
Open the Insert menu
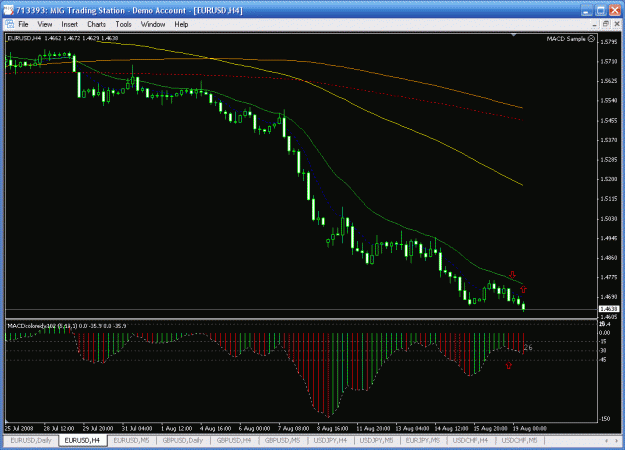(69, 24)
